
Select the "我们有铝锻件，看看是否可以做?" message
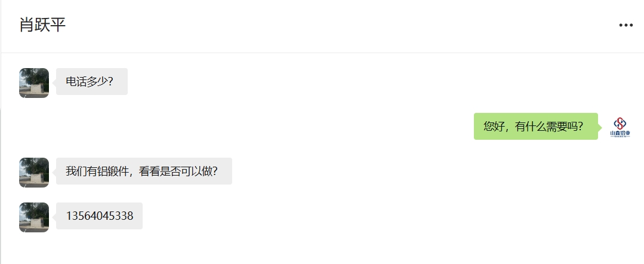(143, 171)
